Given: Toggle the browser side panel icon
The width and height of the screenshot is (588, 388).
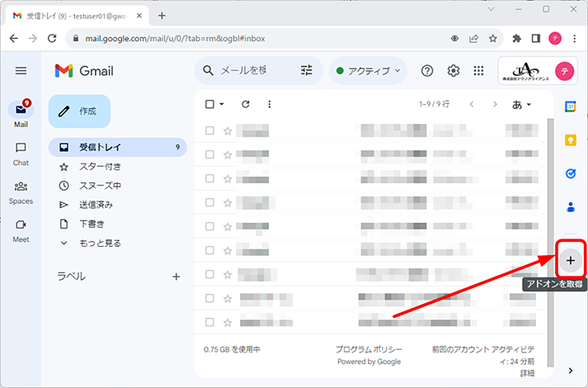Looking at the screenshot, I should click(536, 38).
